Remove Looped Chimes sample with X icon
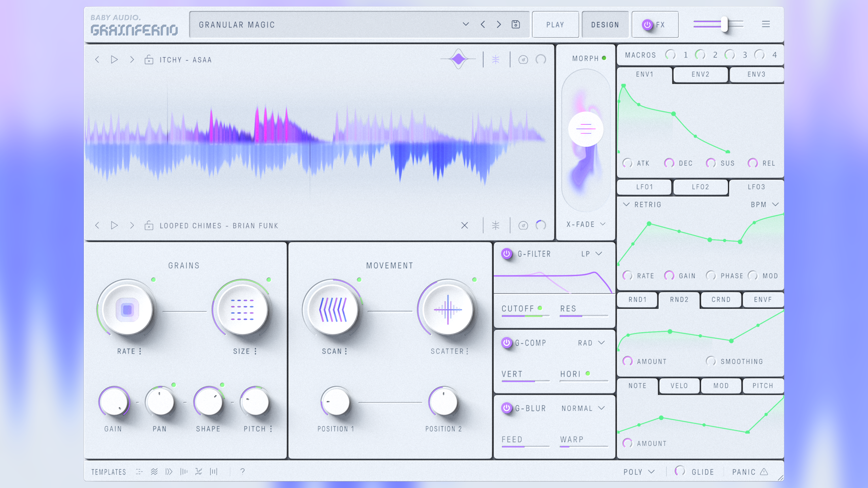 tap(464, 225)
